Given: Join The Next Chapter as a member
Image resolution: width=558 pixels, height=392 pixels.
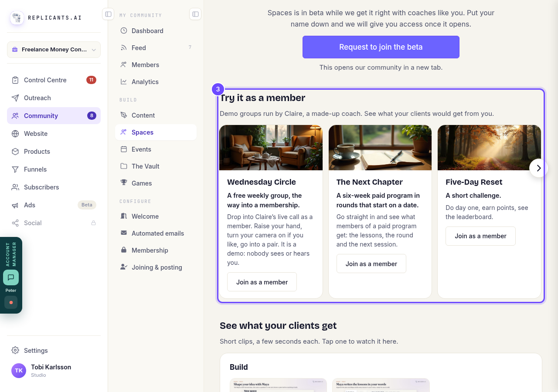Looking at the screenshot, I should [x=371, y=264].
